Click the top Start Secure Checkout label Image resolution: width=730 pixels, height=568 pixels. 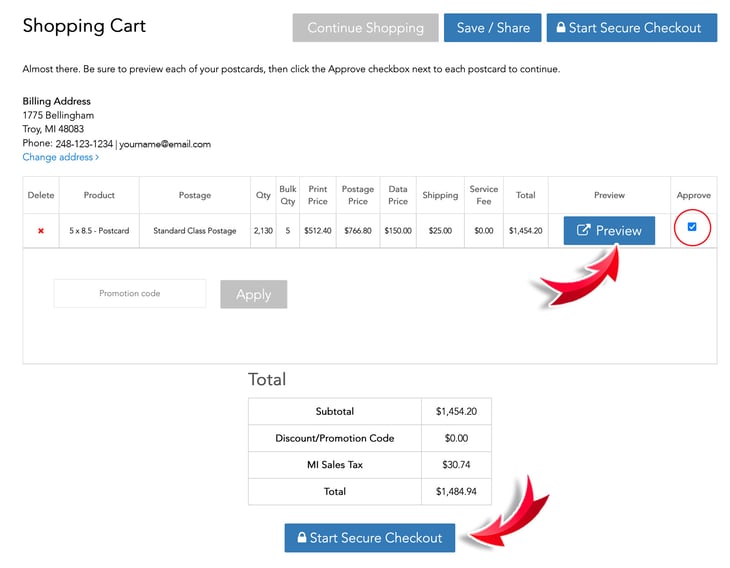[635, 28]
